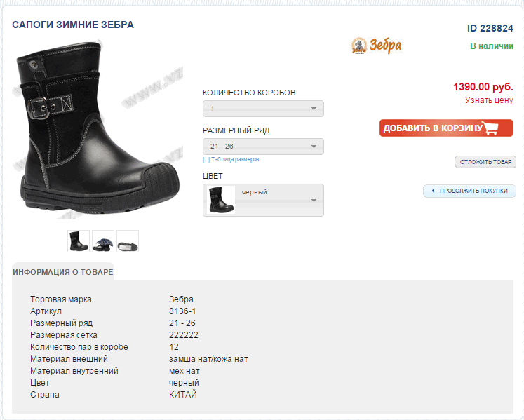Expand the Размерный ряд 21 - 26 dropdown

coord(263,147)
